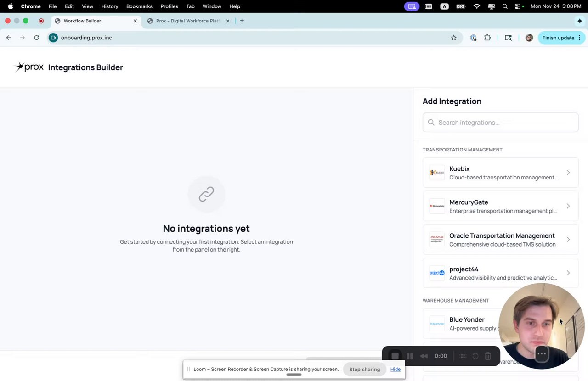Image resolution: width=588 pixels, height=381 pixels.
Task: Click the 'Integrations Builder' title
Action: tap(85, 67)
